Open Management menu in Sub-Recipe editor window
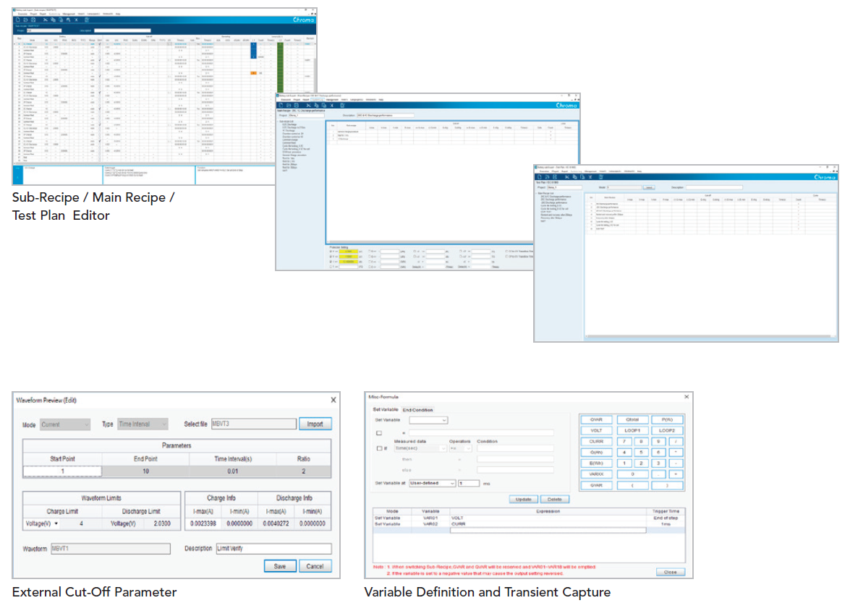This screenshot has width=850, height=616. [69, 14]
